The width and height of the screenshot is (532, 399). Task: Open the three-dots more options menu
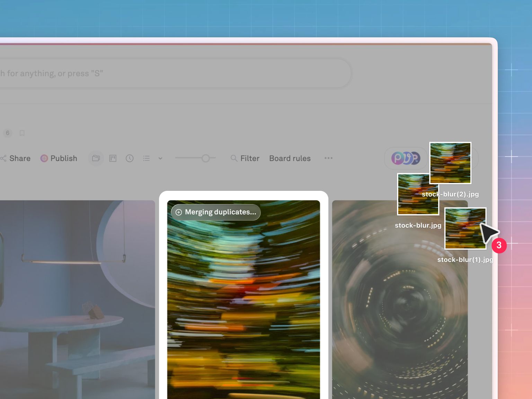(x=328, y=158)
